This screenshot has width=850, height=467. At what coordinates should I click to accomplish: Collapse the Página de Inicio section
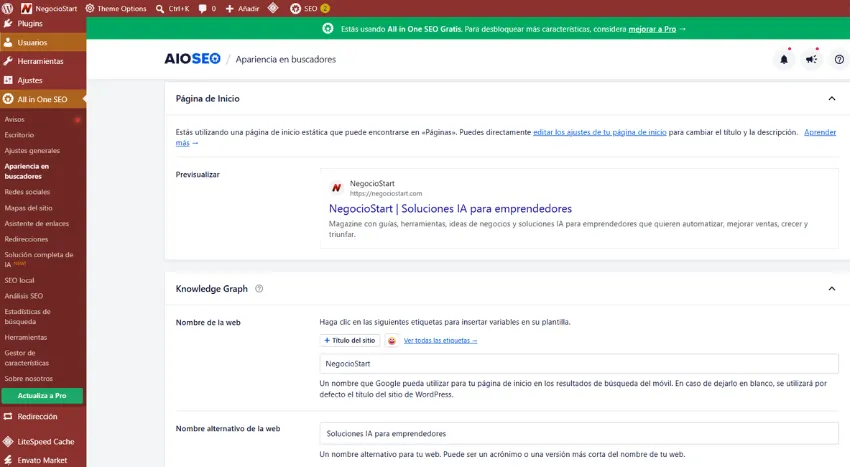coord(832,98)
